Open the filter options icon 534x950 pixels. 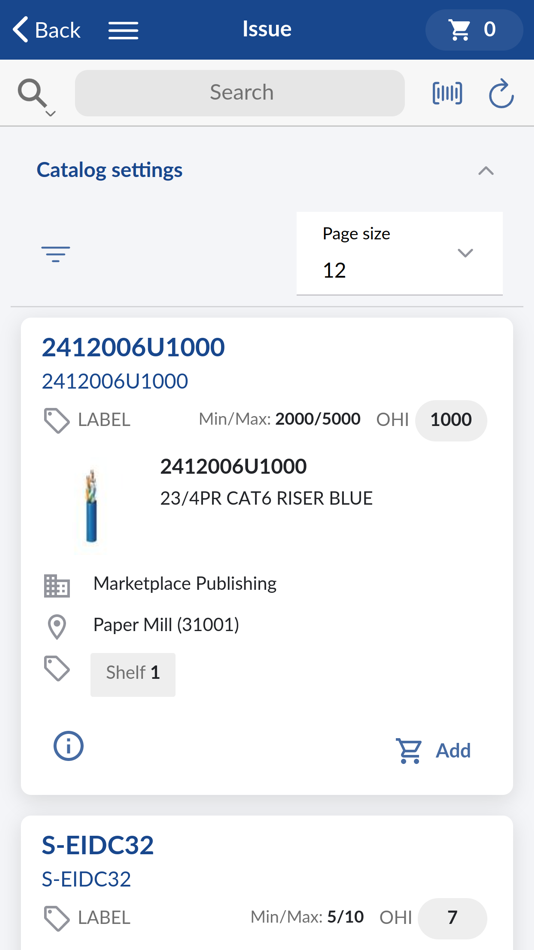pos(56,254)
